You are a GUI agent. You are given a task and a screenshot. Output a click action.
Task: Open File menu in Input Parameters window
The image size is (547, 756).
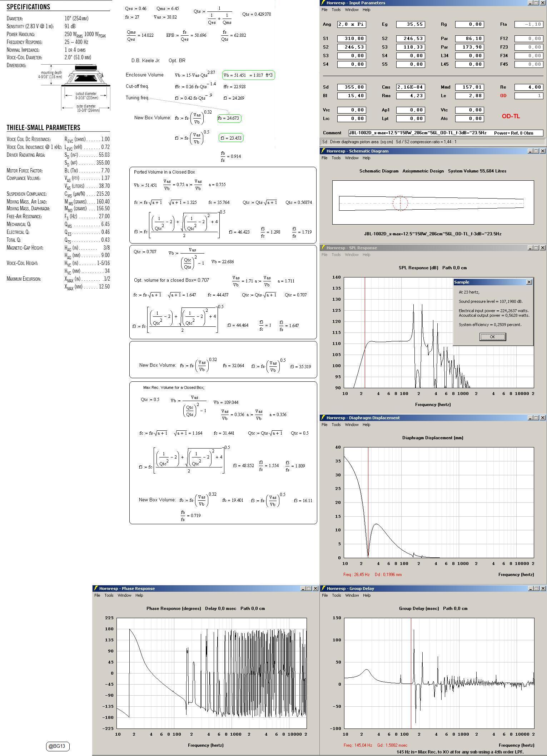click(324, 10)
